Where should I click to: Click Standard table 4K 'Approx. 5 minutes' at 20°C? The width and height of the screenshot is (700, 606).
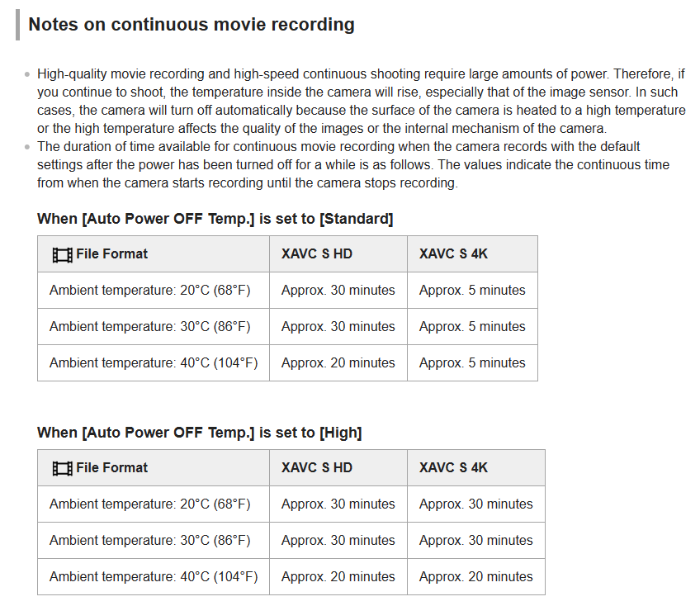click(472, 291)
